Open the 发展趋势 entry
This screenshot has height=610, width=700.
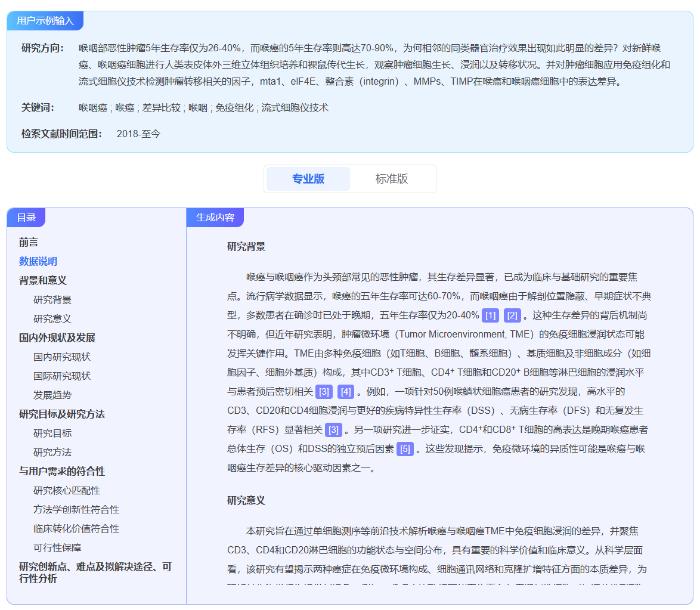(52, 395)
